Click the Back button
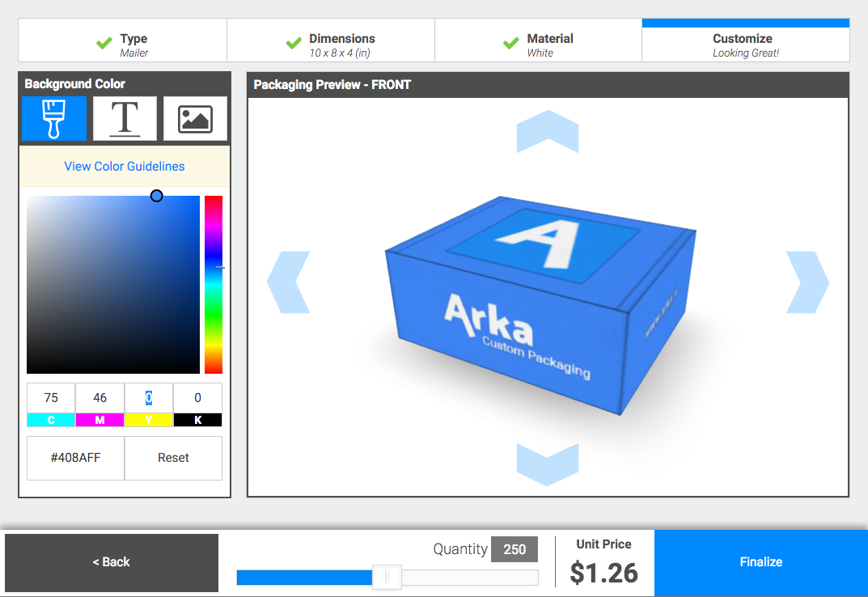The image size is (868, 597). tap(112, 562)
